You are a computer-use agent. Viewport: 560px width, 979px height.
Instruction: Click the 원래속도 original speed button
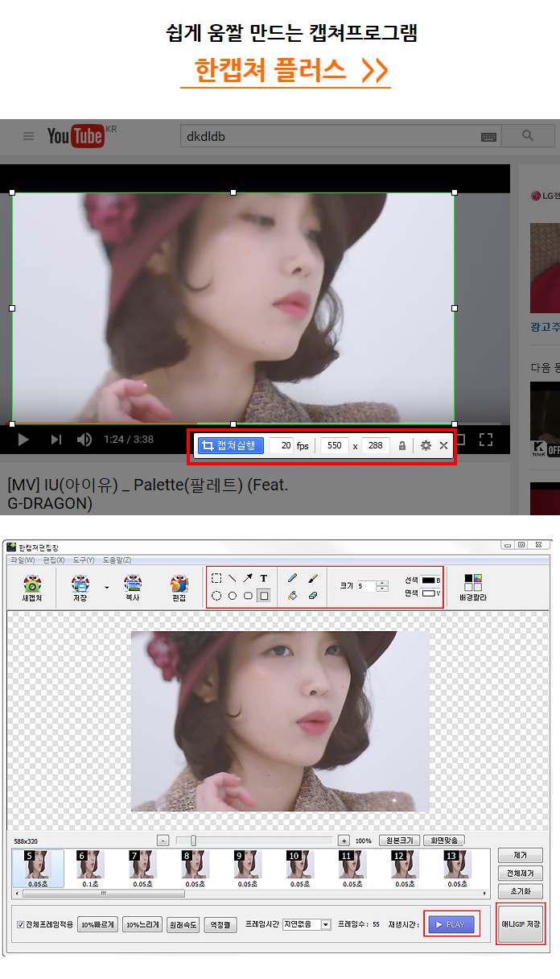(x=183, y=924)
